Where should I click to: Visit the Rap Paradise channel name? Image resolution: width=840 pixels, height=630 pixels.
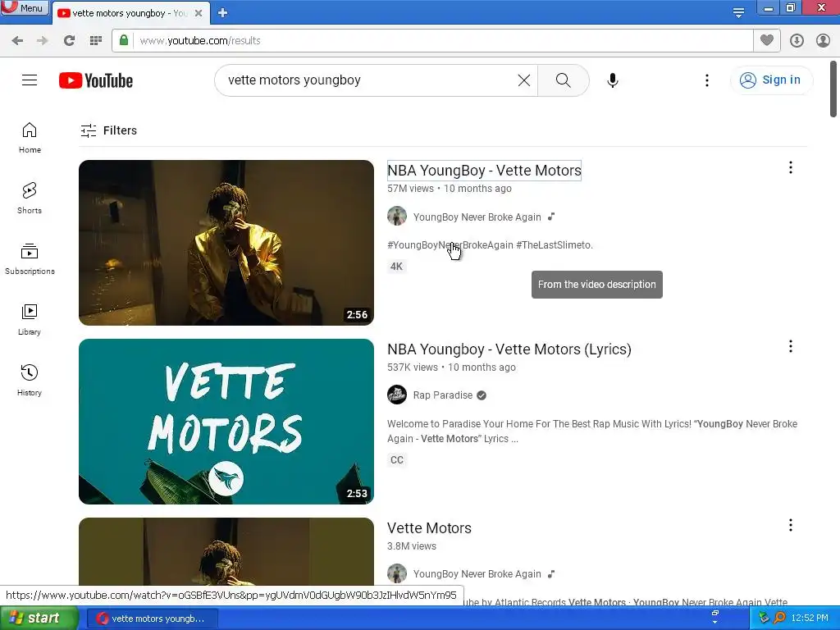pos(442,395)
